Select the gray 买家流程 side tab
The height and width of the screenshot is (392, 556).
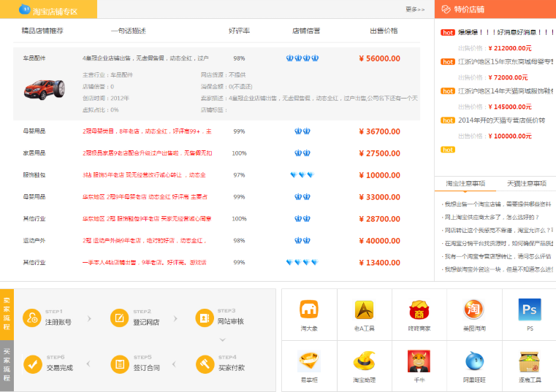click(7, 366)
